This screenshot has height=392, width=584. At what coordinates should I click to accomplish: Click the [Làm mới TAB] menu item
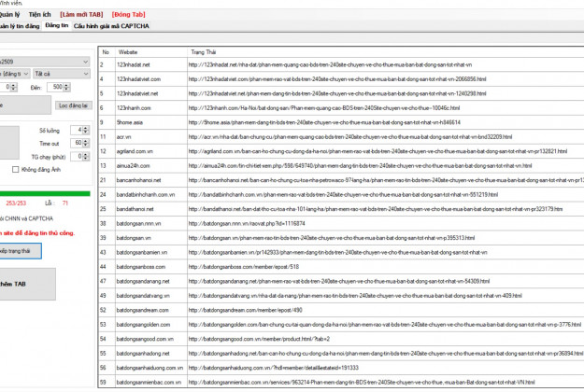coord(81,15)
